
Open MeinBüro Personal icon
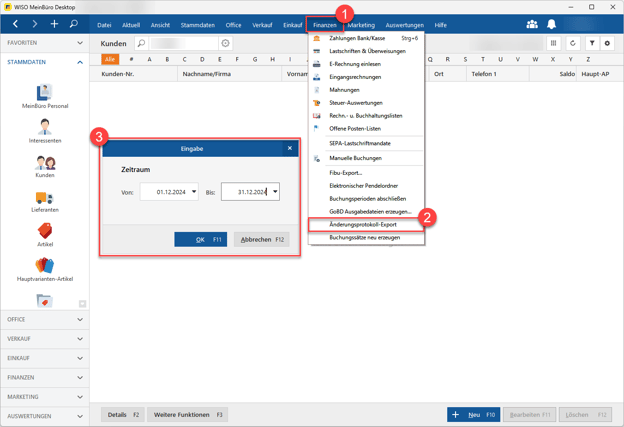[x=45, y=93]
